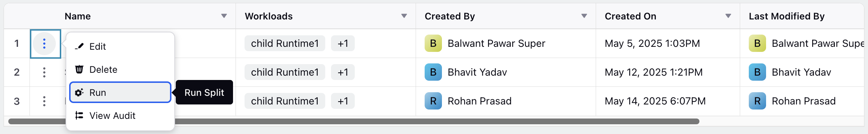
Task: Open the Created By column dropdown arrow
Action: click(584, 16)
